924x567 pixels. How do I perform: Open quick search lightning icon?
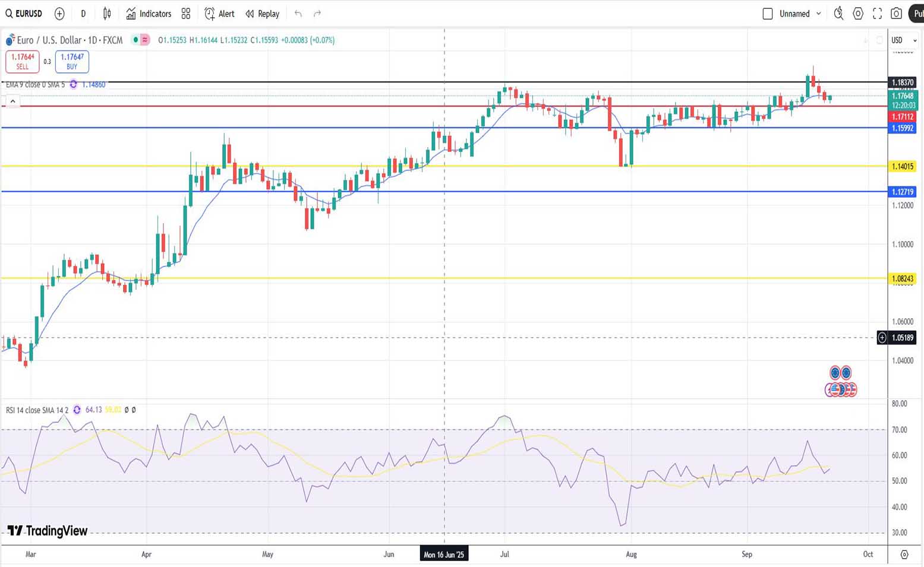pyautogui.click(x=838, y=14)
